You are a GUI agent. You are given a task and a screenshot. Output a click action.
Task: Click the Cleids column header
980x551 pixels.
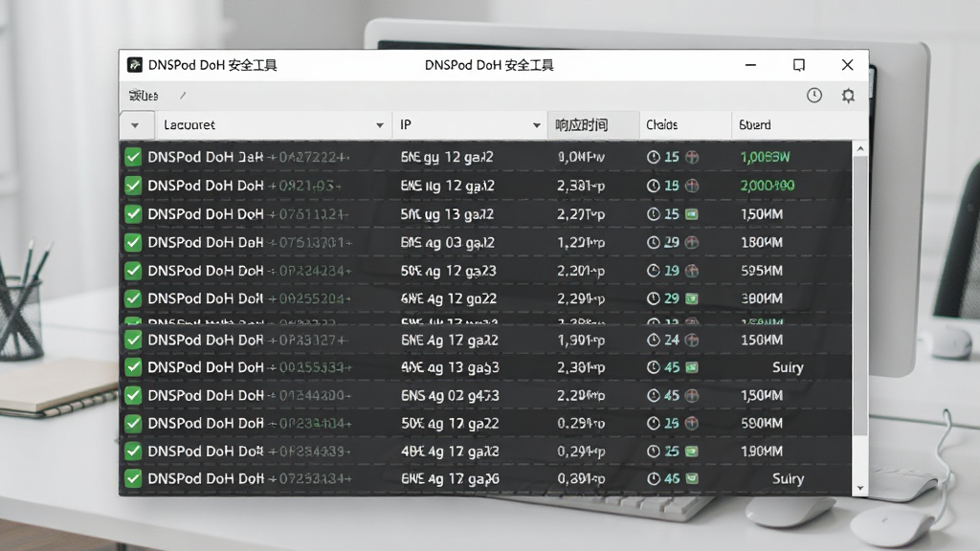click(x=685, y=125)
